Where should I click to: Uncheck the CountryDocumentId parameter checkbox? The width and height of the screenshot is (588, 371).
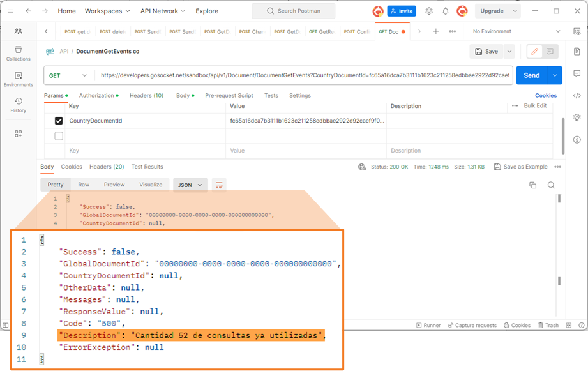click(x=59, y=121)
